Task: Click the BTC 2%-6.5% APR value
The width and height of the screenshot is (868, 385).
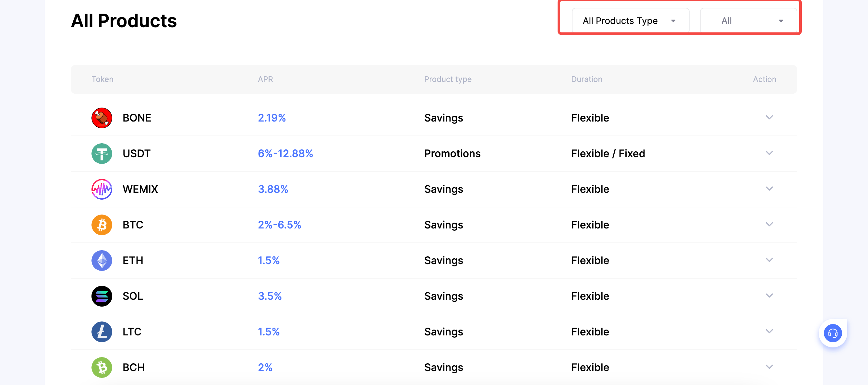Action: pos(279,225)
